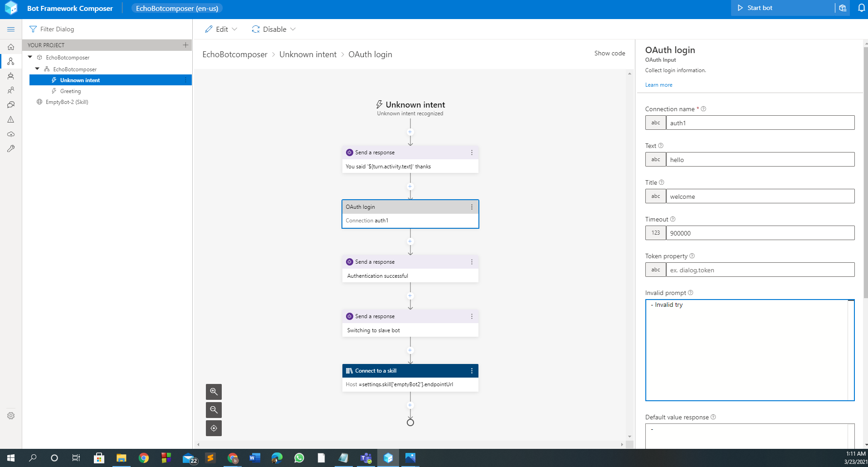868x467 pixels.
Task: Open the wrench Project Settings icon
Action: coord(11,148)
